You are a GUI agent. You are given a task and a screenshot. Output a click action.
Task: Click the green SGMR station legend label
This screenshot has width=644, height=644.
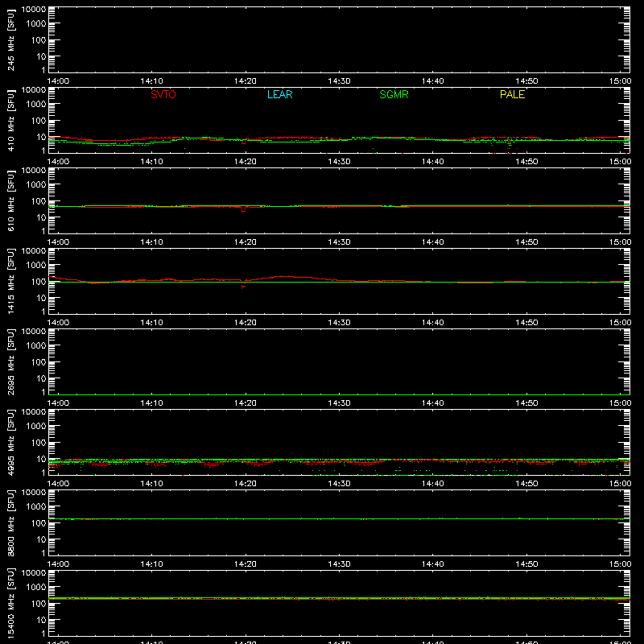click(394, 94)
